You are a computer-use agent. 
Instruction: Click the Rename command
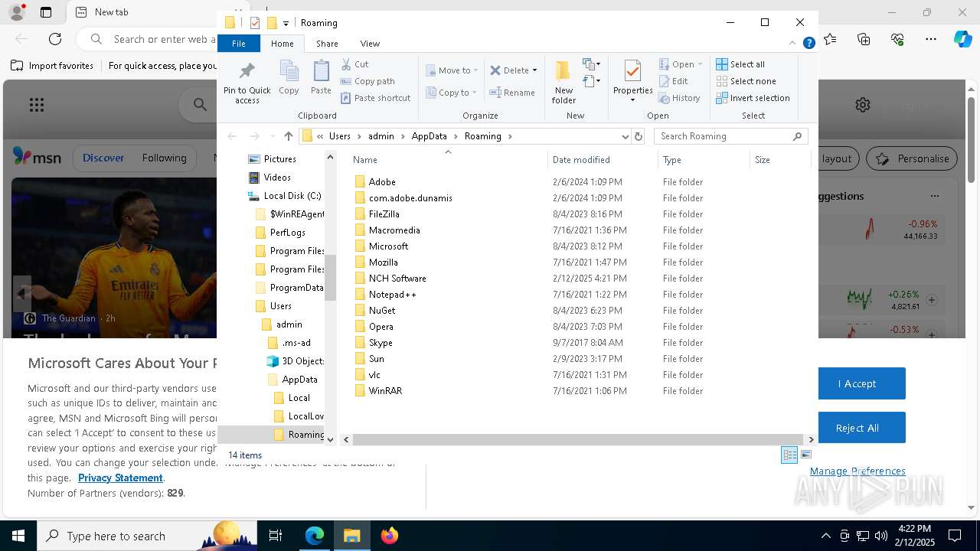coord(512,93)
